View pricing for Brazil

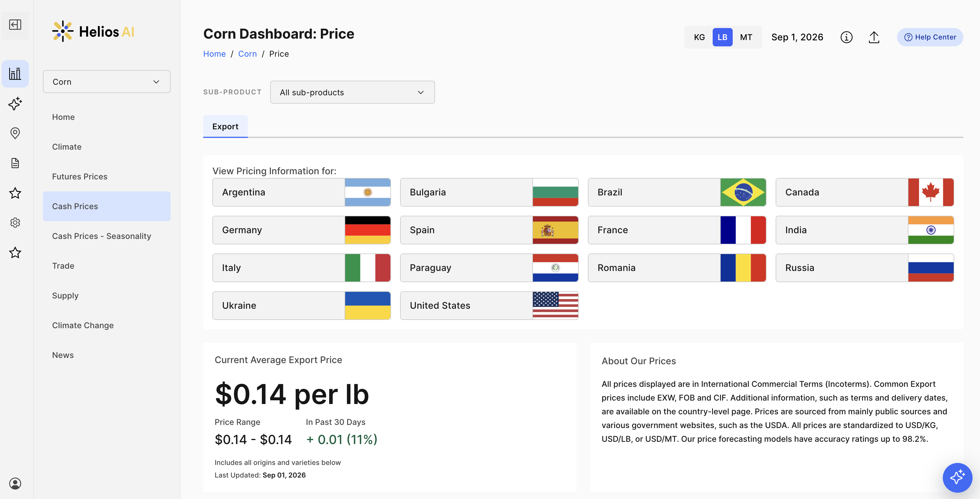677,192
